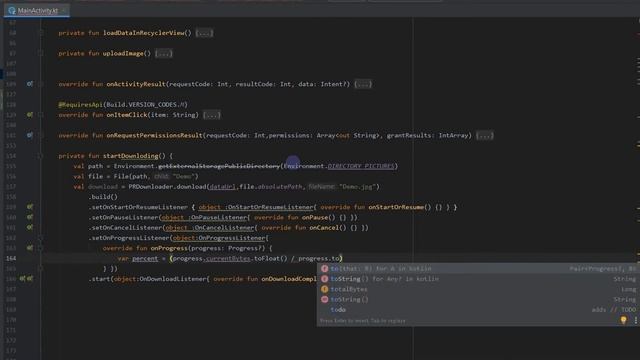Click the Kotlin file icon on MainActivity.kt tab
Screen dimensions: 640x360
pyautogui.click(x=12, y=11)
